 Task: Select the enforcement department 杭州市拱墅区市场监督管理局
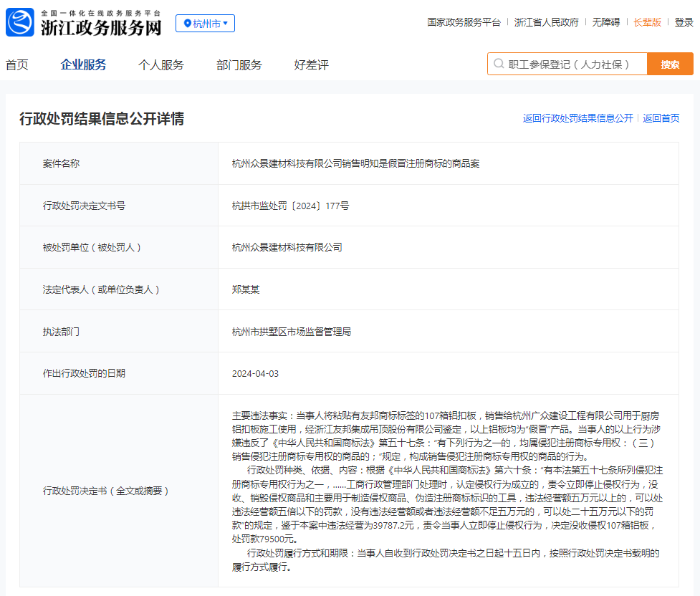tap(292, 332)
